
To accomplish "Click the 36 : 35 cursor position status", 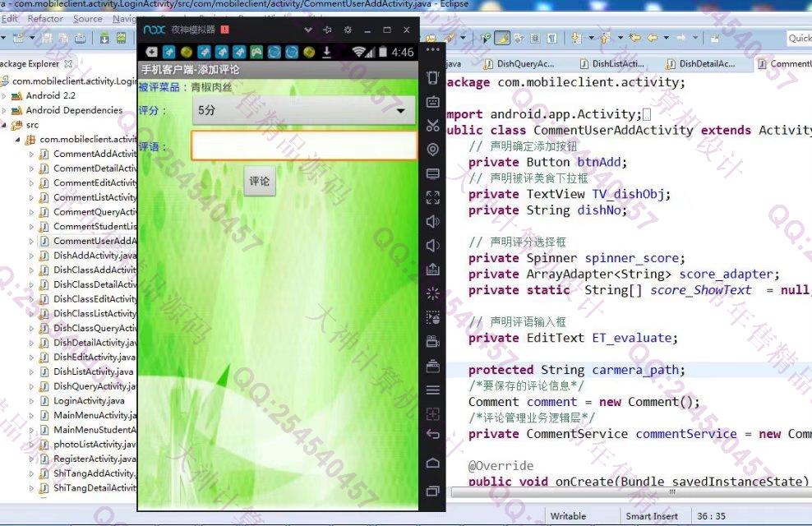I will coord(711,516).
